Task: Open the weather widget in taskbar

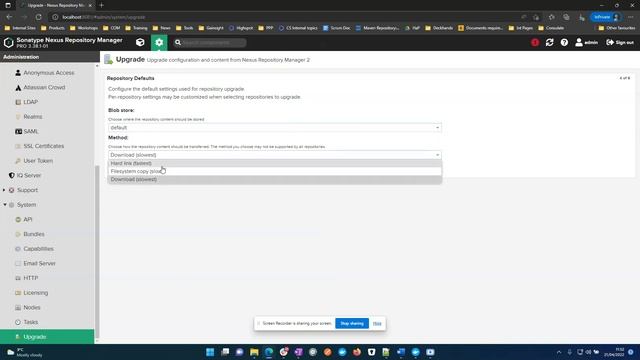Action: [24, 352]
